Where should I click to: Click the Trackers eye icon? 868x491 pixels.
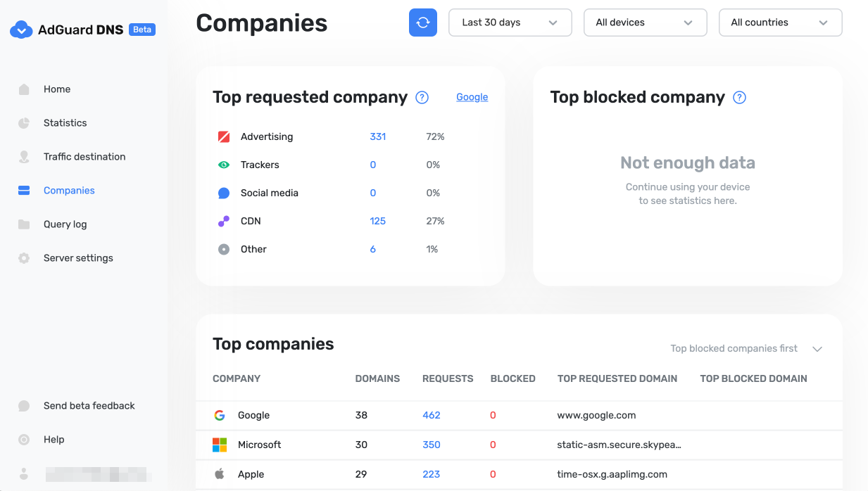[x=224, y=165]
